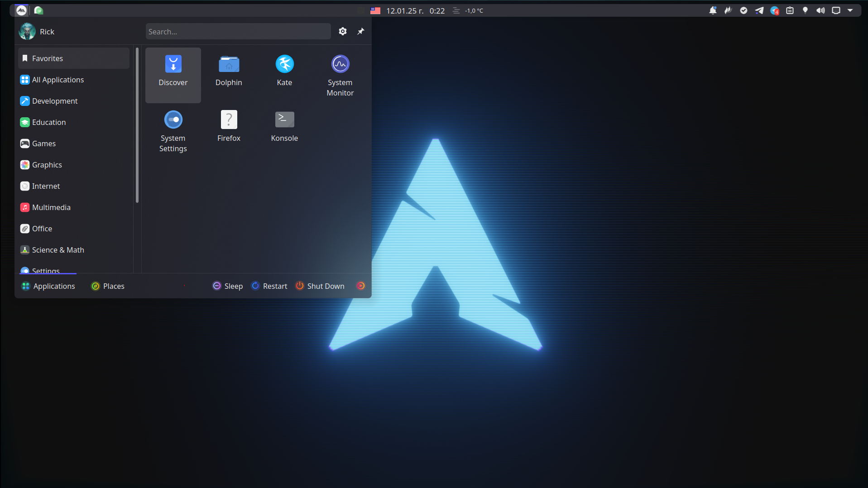868x488 pixels.
Task: Select the All Applications category
Action: pyautogui.click(x=58, y=80)
